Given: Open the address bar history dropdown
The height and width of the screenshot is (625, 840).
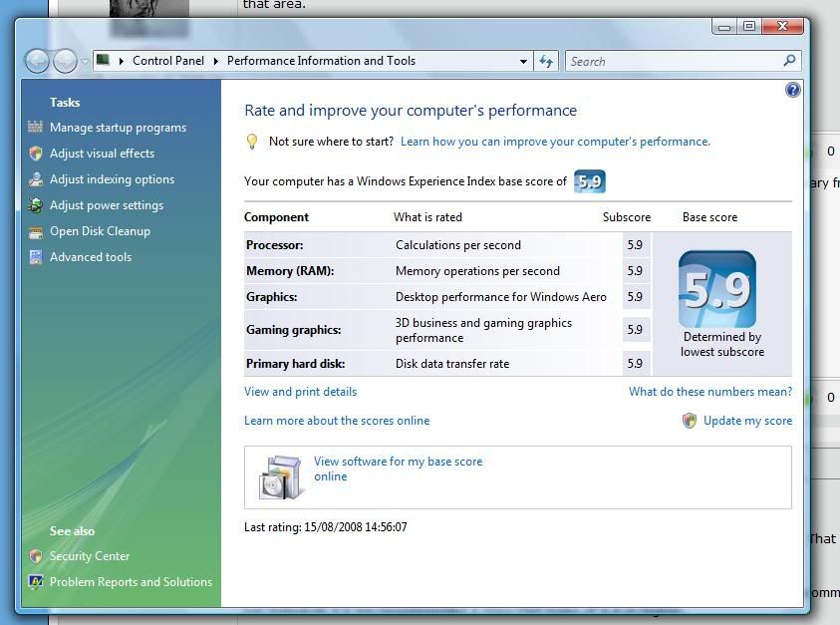Looking at the screenshot, I should click(x=523, y=61).
